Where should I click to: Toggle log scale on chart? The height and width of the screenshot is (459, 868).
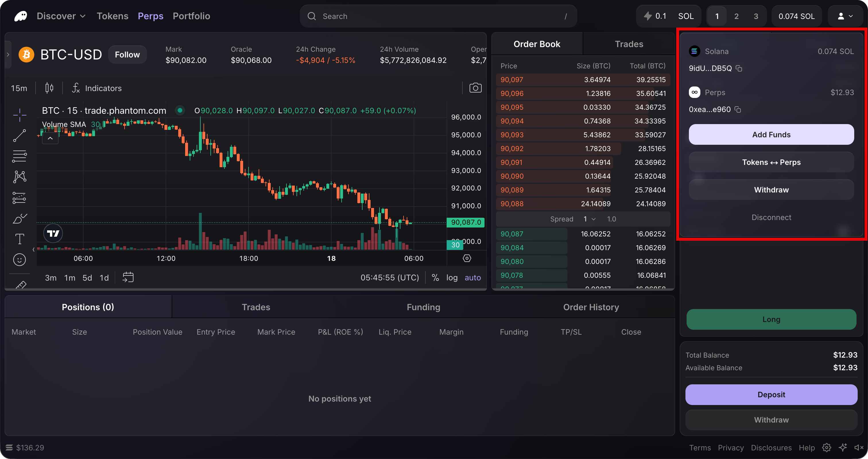point(452,277)
